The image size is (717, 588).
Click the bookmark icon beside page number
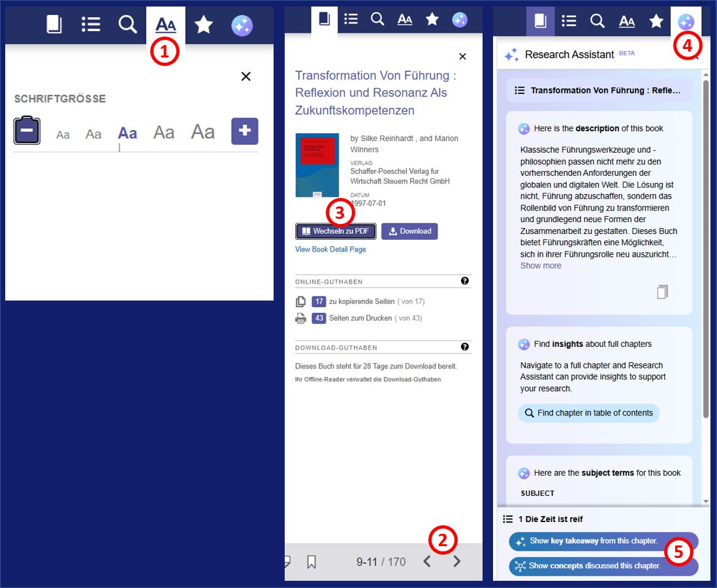[311, 561]
